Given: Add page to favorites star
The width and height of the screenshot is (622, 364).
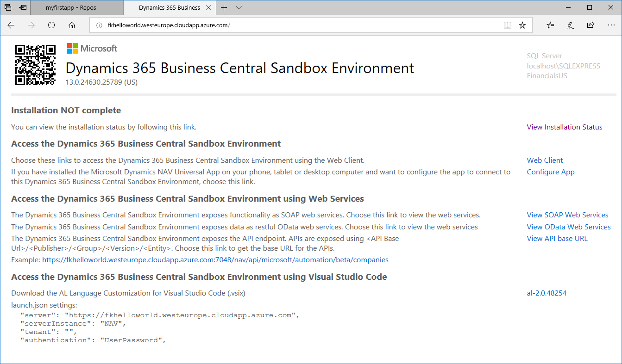Looking at the screenshot, I should click(x=522, y=25).
